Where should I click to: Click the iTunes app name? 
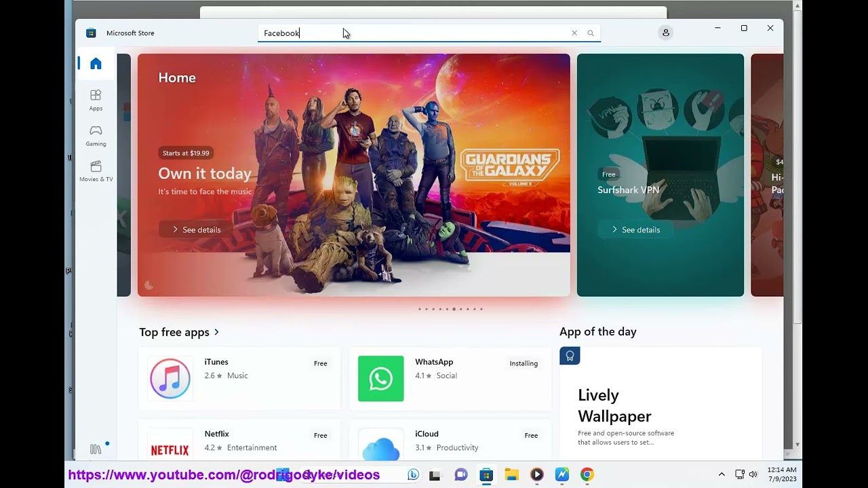[216, 362]
